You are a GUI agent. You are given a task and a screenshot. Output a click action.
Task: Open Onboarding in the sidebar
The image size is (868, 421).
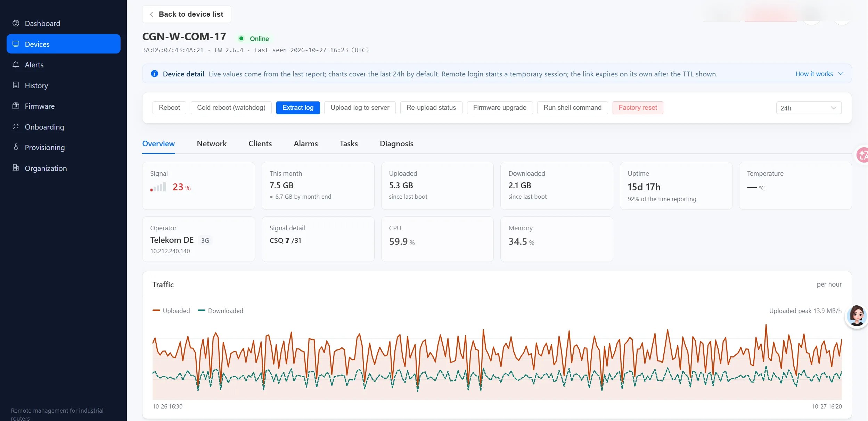pos(64,127)
